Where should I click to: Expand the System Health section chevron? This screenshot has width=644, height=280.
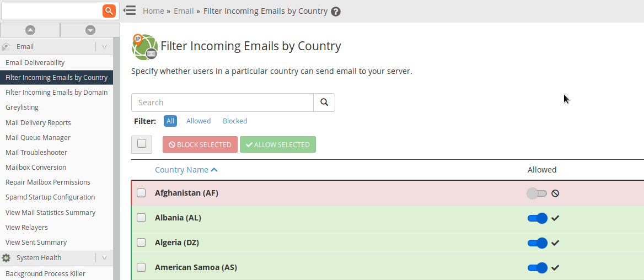(x=104, y=258)
